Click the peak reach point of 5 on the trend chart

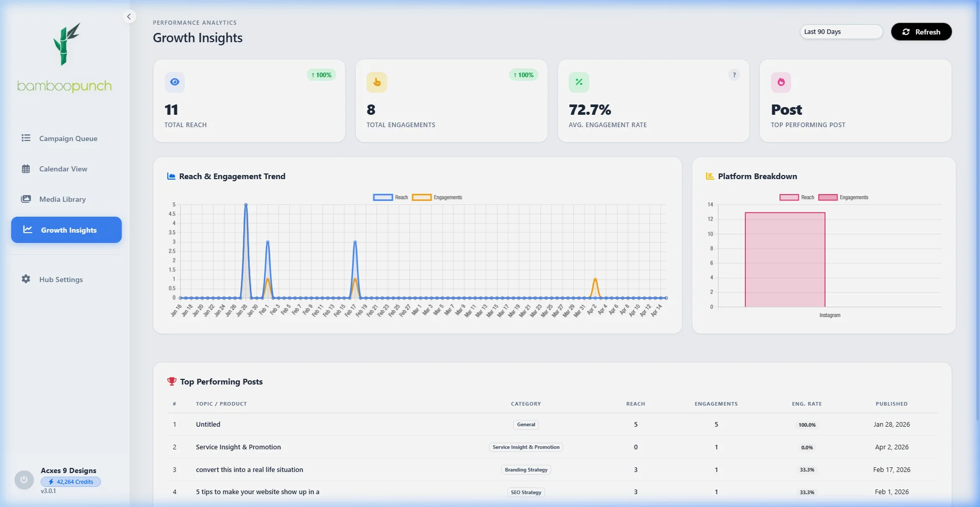[246, 205]
